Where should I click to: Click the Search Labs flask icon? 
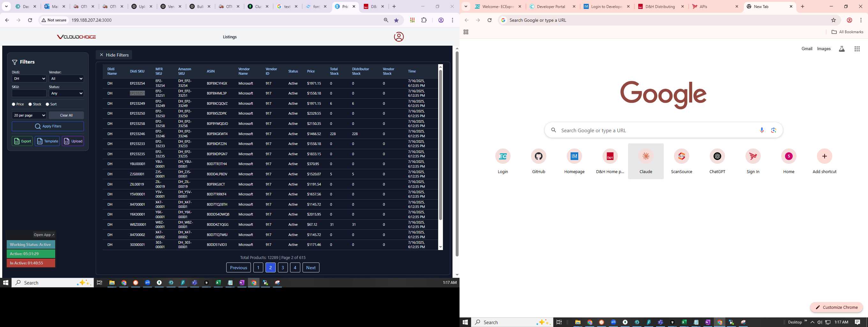(x=842, y=49)
